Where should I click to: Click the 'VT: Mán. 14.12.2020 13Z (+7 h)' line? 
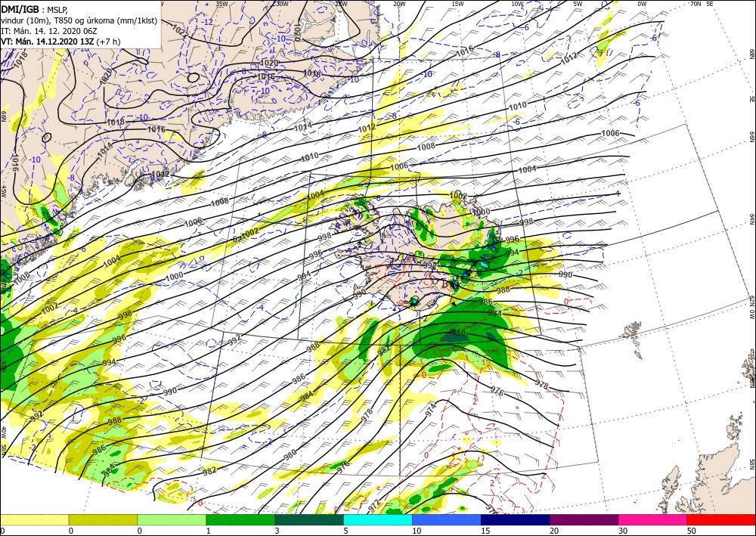pyautogui.click(x=60, y=42)
